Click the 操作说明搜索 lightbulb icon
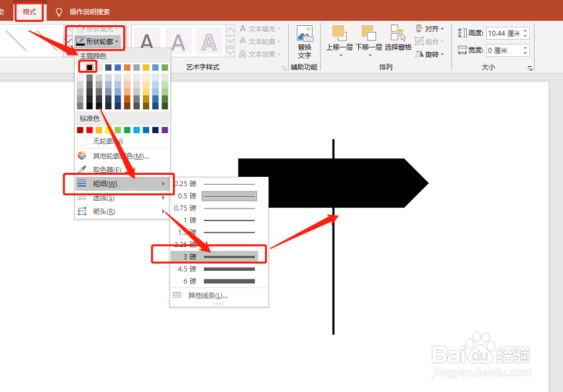The image size is (563, 392). [x=59, y=13]
